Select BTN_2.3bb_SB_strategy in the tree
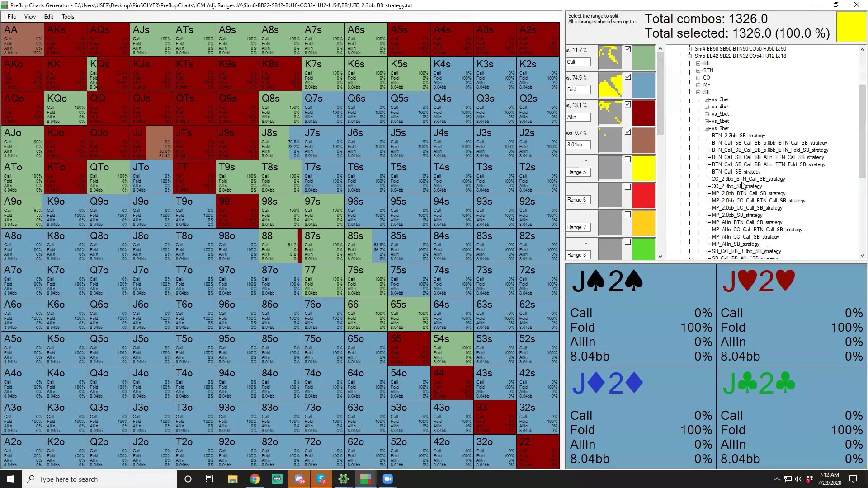This screenshot has width=868, height=488. pos(738,136)
